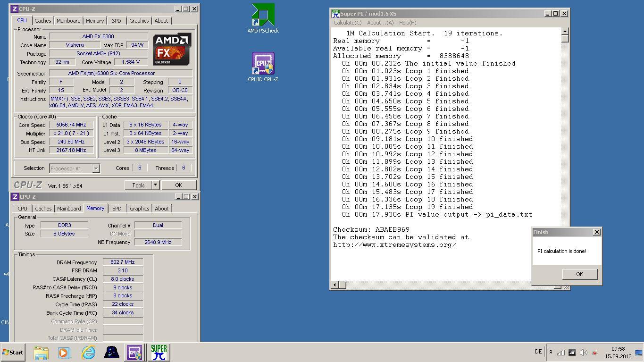Open the Mainboard tab in top CPU-Z window

(x=68, y=21)
